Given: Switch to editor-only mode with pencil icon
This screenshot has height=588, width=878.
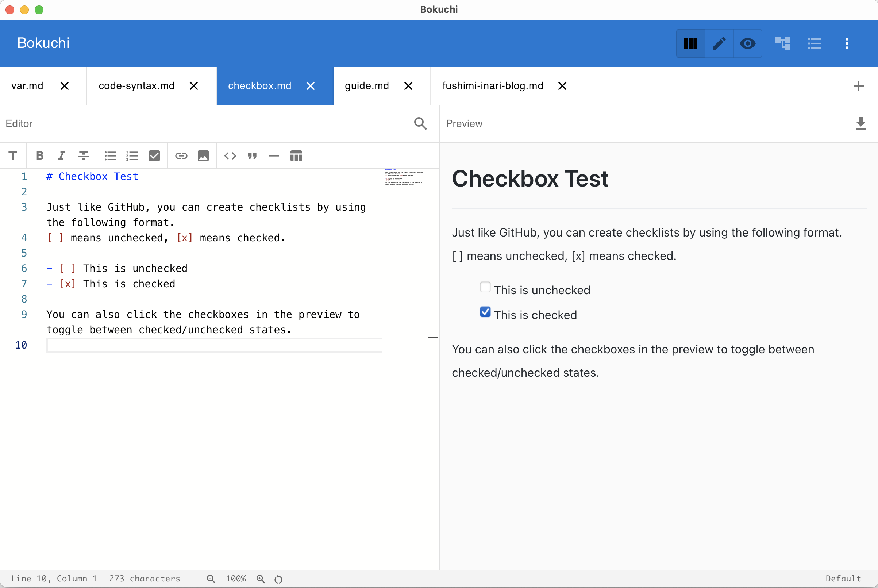Looking at the screenshot, I should (x=719, y=43).
